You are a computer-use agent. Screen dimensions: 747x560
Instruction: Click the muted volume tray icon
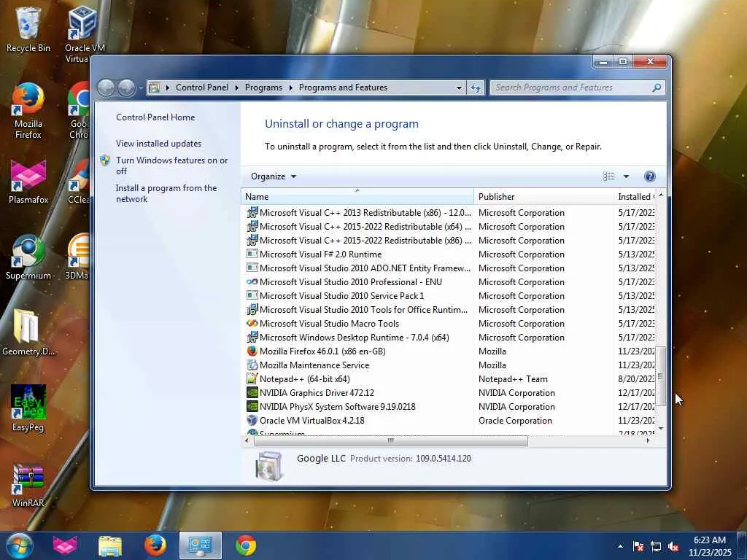[x=673, y=546]
